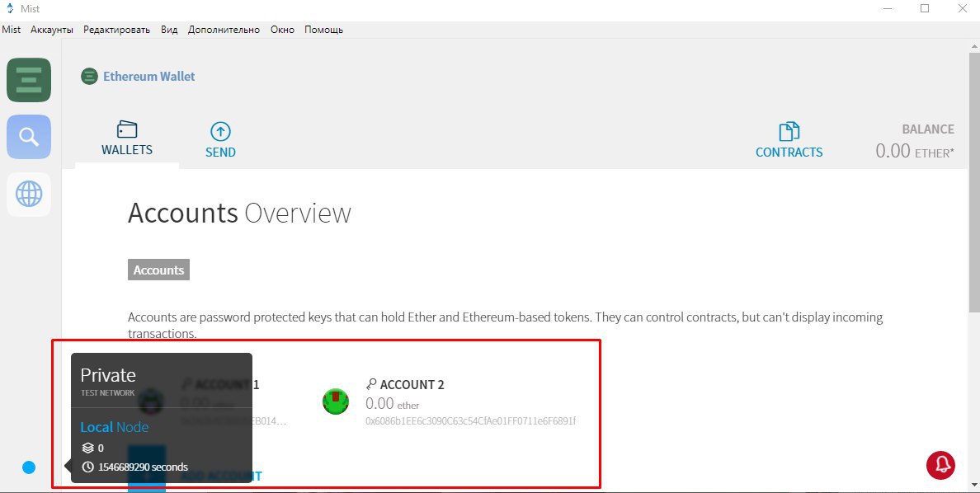Click the Local Node label in tooltip

point(115,427)
